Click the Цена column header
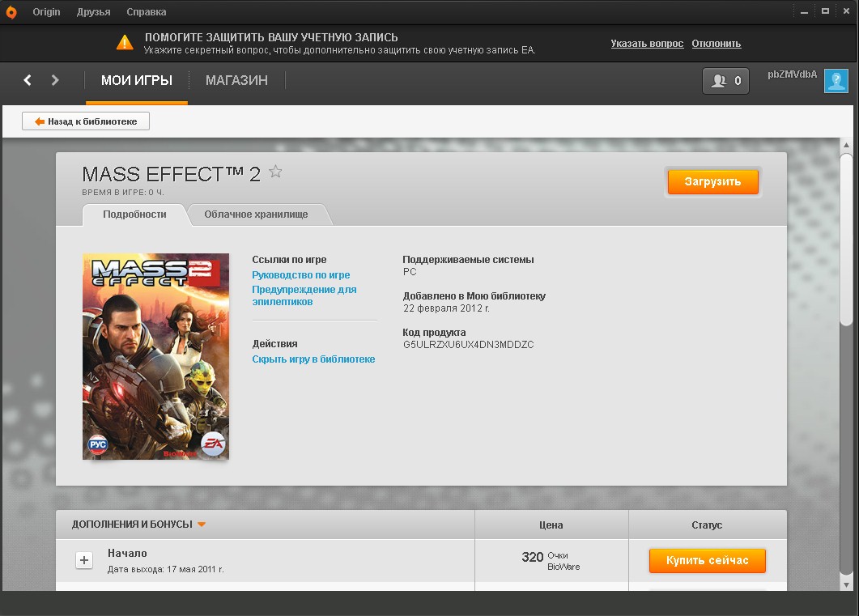This screenshot has height=616, width=859. pos(551,525)
